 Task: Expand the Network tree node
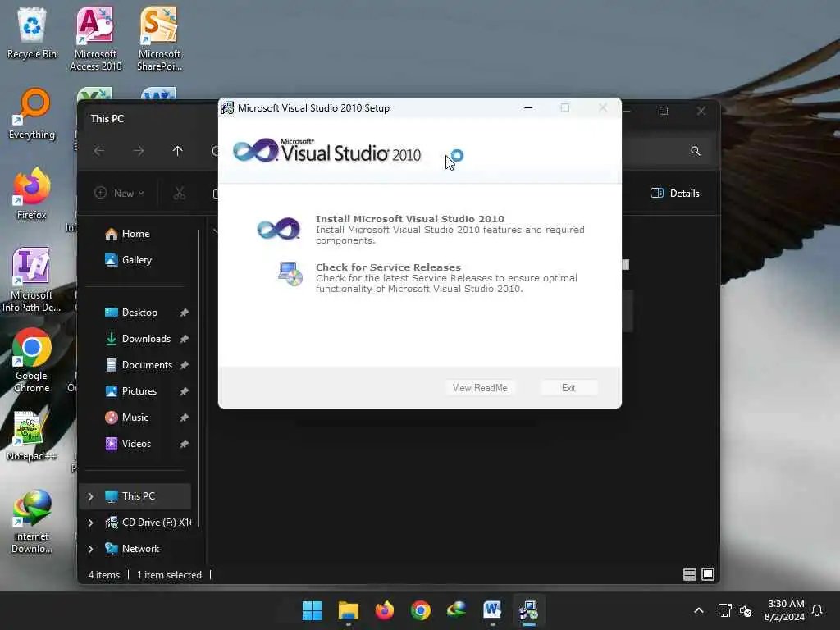click(90, 549)
